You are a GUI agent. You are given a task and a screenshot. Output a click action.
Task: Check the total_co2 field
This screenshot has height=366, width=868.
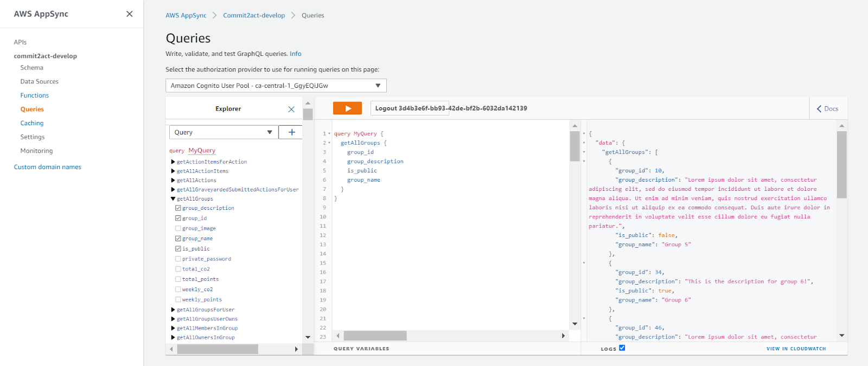coord(178,269)
